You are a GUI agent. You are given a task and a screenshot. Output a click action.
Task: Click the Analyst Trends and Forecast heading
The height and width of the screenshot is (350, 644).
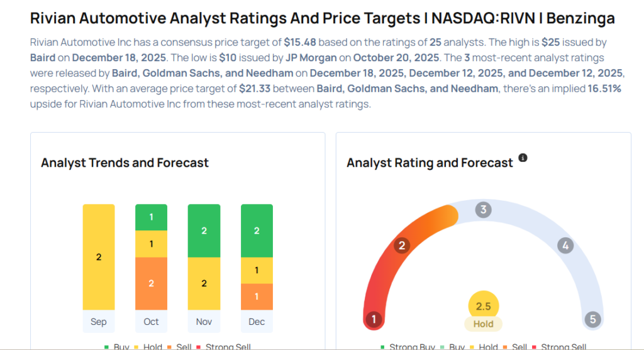125,163
